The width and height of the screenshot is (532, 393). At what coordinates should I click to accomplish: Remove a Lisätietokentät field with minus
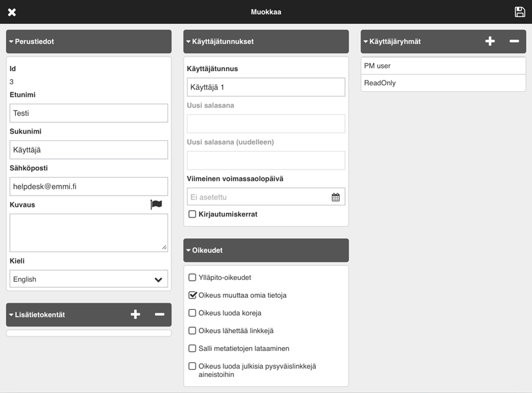[160, 315]
